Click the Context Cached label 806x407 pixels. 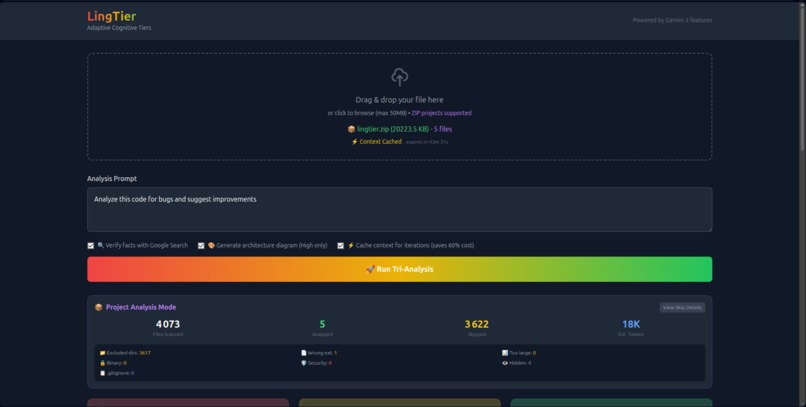[x=380, y=142]
